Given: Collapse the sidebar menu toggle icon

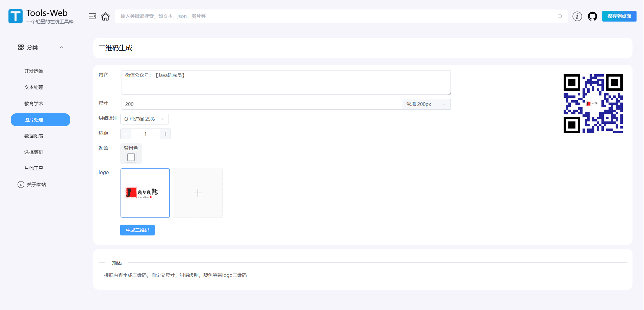Looking at the screenshot, I should (x=93, y=16).
